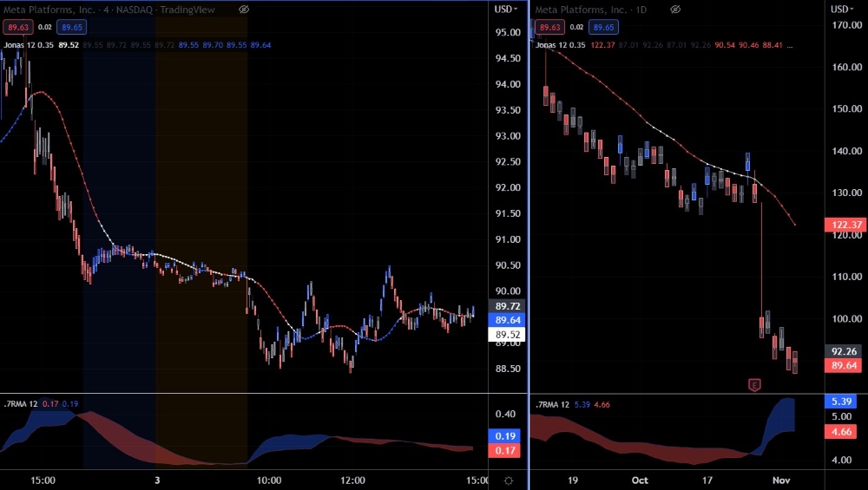
Task: Click the red 4.66 RMA label on 1D pane
Action: (x=841, y=431)
